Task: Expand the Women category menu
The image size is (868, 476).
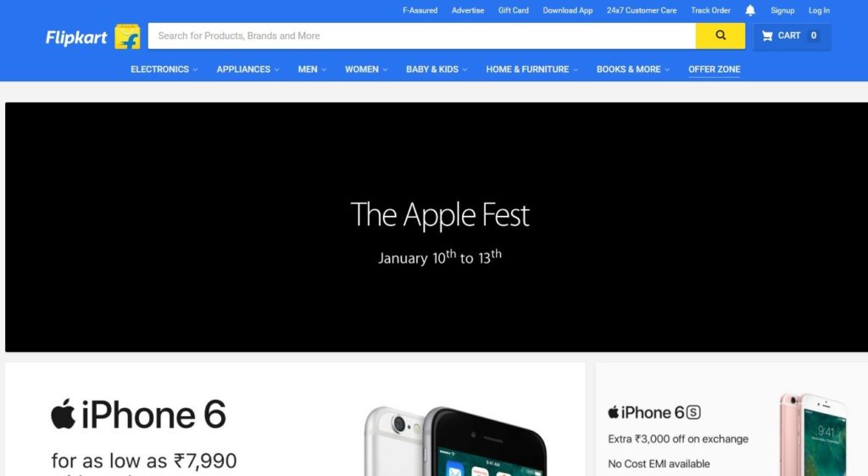Action: tap(366, 69)
